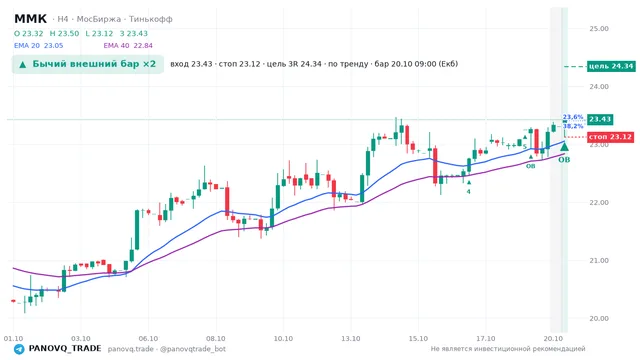The image size is (640, 360).
Task: Click the EMA 40 legend label
Action: (x=116, y=45)
